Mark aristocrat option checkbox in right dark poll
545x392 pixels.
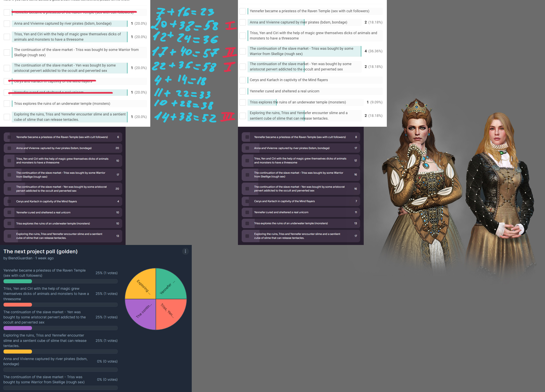(247, 188)
